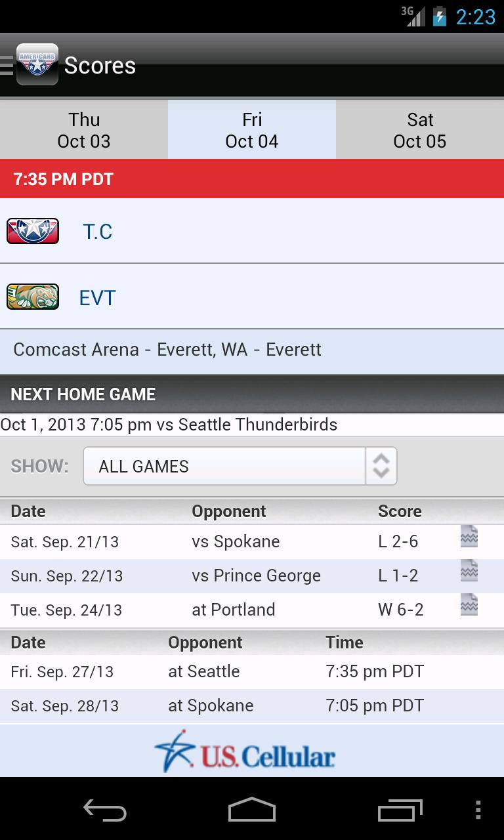Select the at Seattle upcoming game row

point(252,672)
